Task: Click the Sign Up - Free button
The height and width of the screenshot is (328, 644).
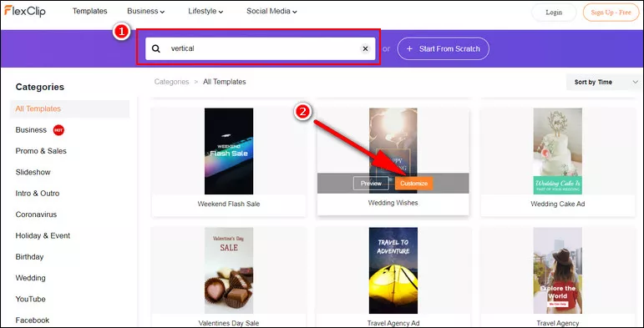Action: coord(611,13)
